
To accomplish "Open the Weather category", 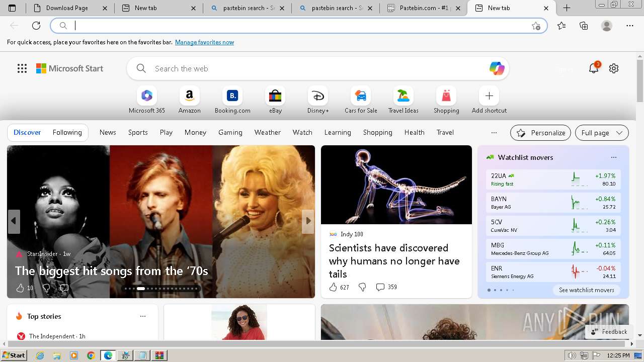I will [x=267, y=133].
